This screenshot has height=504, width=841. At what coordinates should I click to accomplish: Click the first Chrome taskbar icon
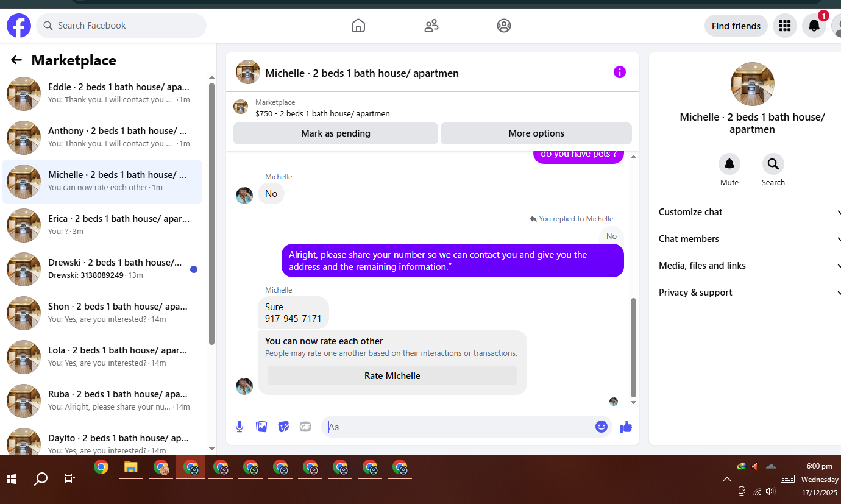tap(101, 467)
